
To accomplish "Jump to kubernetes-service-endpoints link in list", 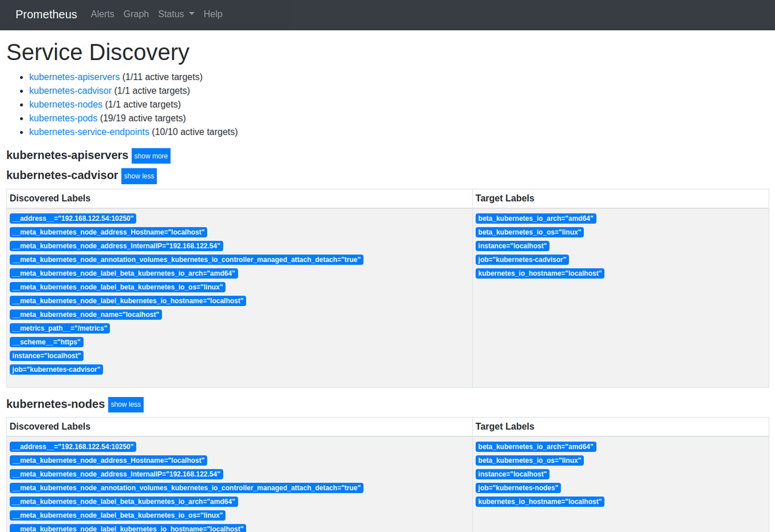I will click(x=89, y=132).
